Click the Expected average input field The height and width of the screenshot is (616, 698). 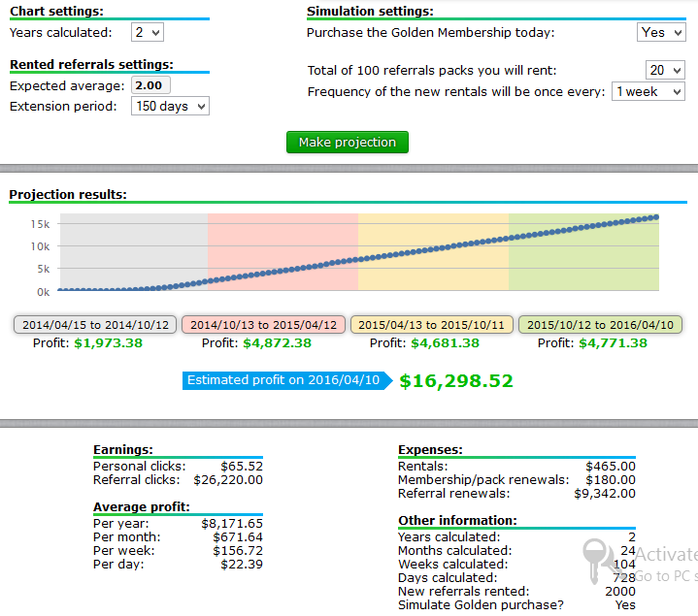click(150, 85)
